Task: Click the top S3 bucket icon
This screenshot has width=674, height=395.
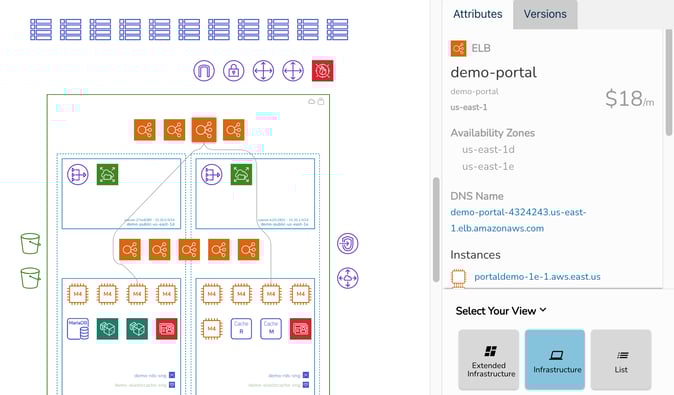Action: point(31,244)
